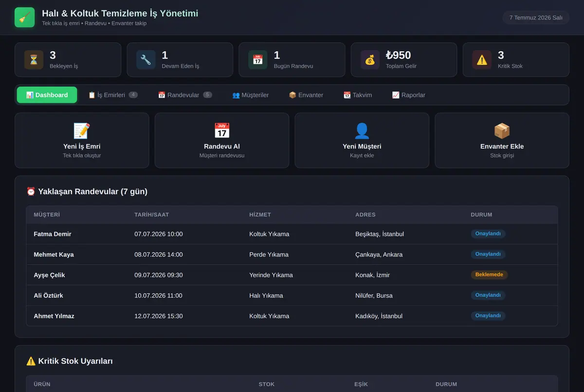Click the Randevu Al card title

tap(222, 146)
